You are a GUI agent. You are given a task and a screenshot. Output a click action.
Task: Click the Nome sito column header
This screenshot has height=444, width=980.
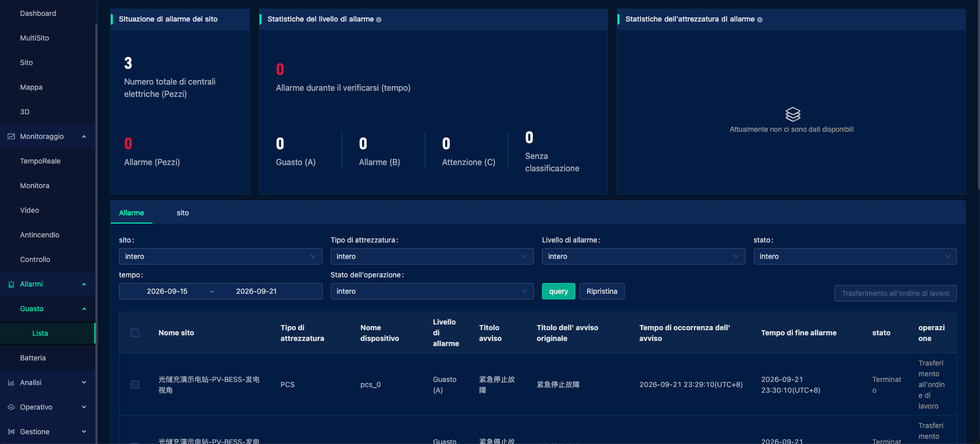[176, 333]
